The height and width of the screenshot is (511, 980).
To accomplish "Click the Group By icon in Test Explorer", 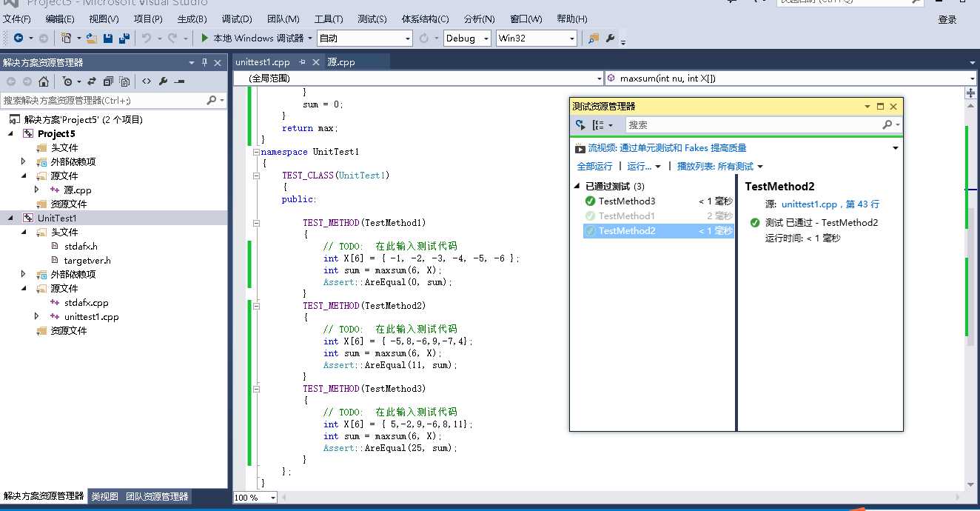I will 598,125.
